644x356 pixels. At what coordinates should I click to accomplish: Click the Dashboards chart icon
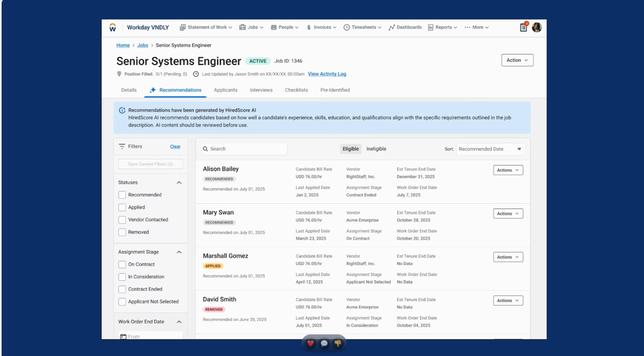(x=391, y=28)
